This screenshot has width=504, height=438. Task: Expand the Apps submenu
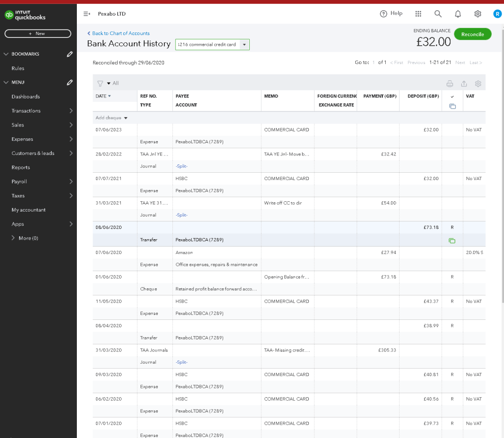71,224
